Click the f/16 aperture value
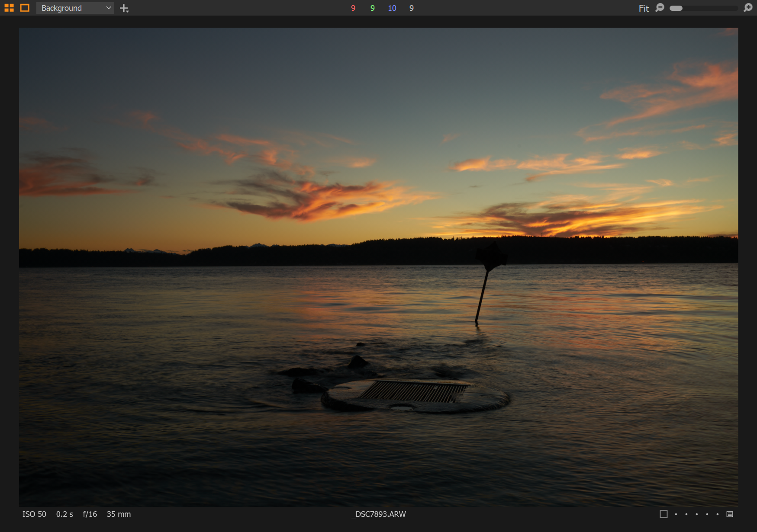 pyautogui.click(x=90, y=514)
